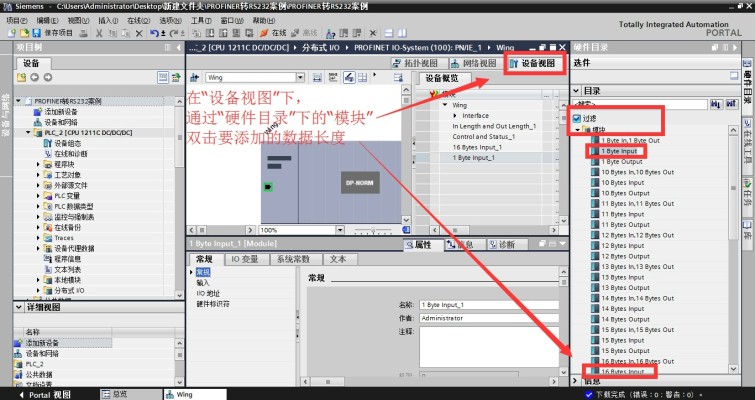
Task: Click the back navigation arrow in project tree
Action: [34, 77]
